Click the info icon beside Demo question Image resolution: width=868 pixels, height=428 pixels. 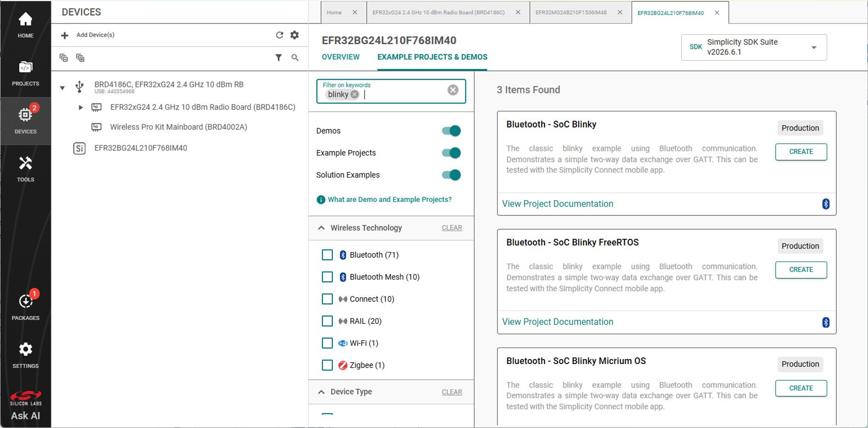point(321,200)
